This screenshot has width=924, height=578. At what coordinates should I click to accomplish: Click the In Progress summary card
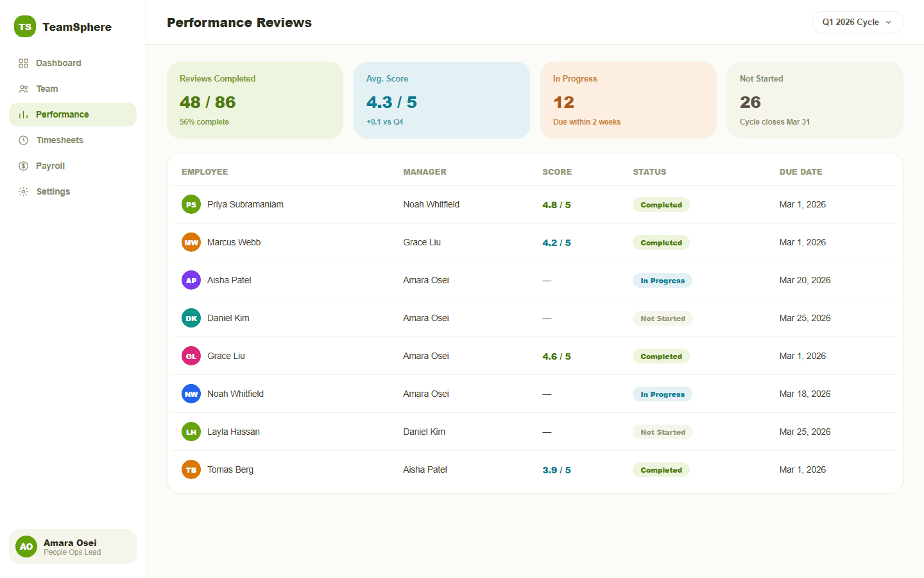coord(628,100)
